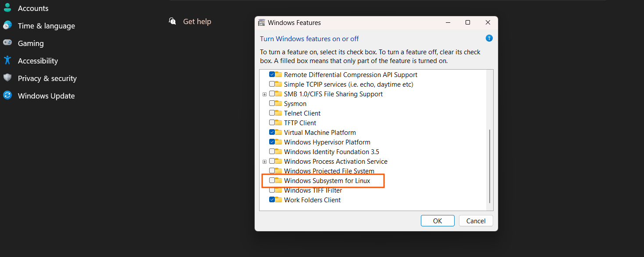Expand Windows Process Activation Service
Viewport: 644px width, 257px height.
(x=264, y=161)
